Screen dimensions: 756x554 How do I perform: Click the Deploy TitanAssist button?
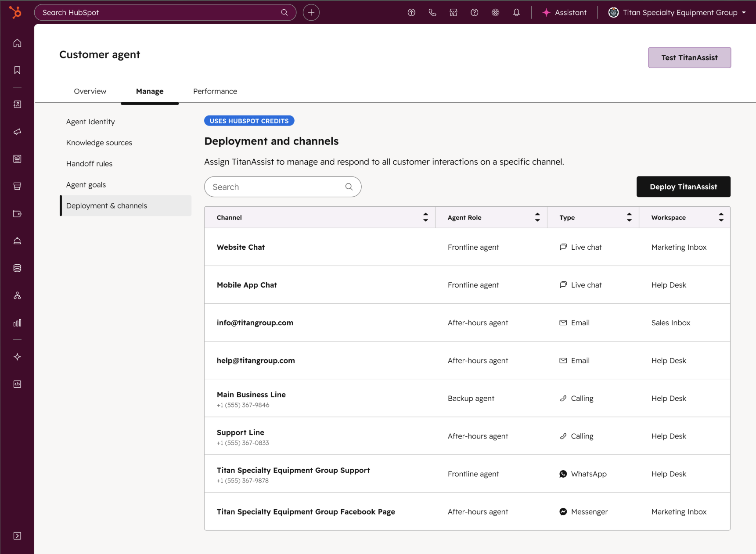coord(684,187)
